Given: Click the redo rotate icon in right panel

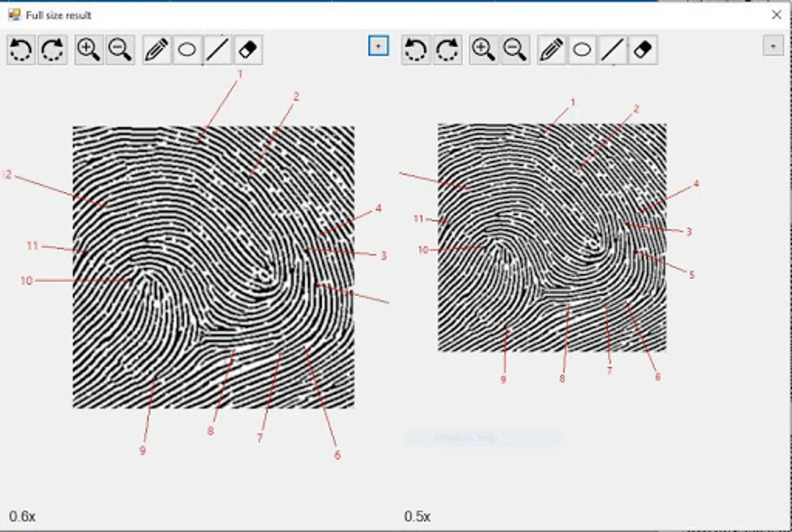Looking at the screenshot, I should tap(447, 50).
